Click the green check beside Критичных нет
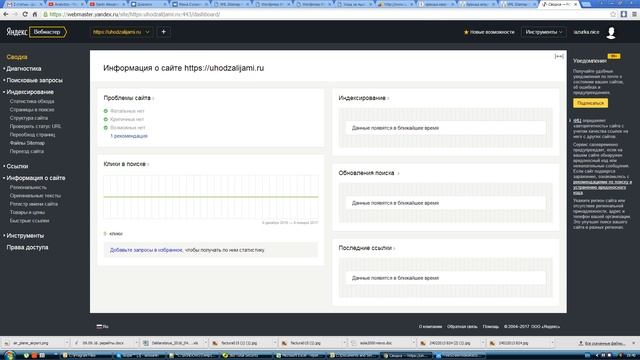This screenshot has width=640, height=360. tap(106, 119)
